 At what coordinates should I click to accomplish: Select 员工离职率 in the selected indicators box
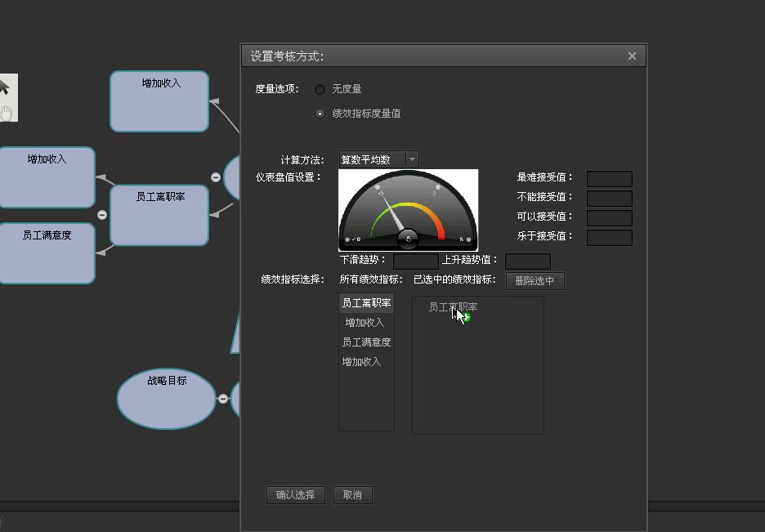click(x=453, y=306)
